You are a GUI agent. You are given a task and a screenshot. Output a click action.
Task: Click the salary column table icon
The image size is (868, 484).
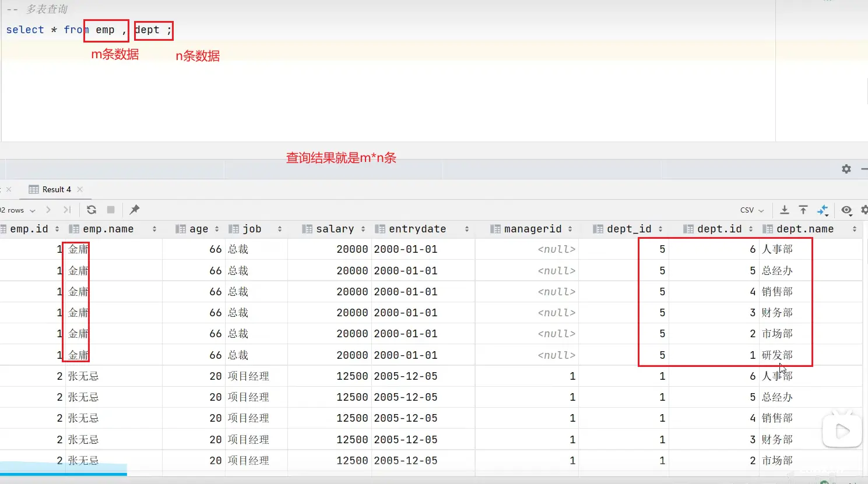click(x=307, y=229)
